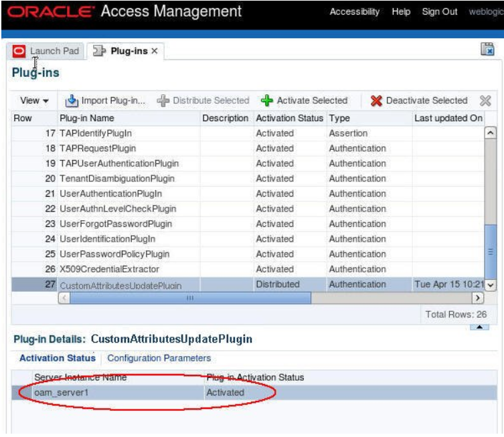Select UserIdentificationPlugIn row
504x437 pixels.
[248, 239]
